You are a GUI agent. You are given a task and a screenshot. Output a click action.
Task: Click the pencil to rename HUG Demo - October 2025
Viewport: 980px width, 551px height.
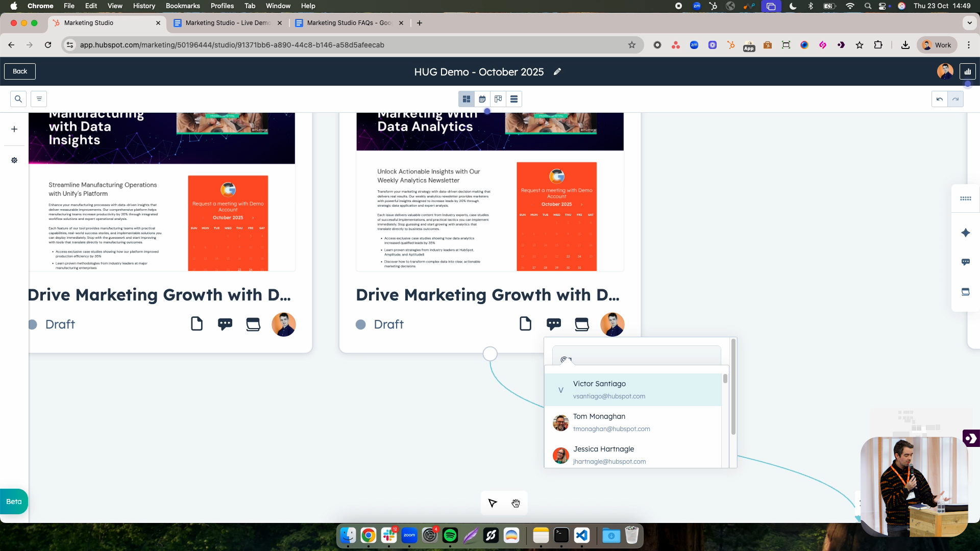click(557, 71)
